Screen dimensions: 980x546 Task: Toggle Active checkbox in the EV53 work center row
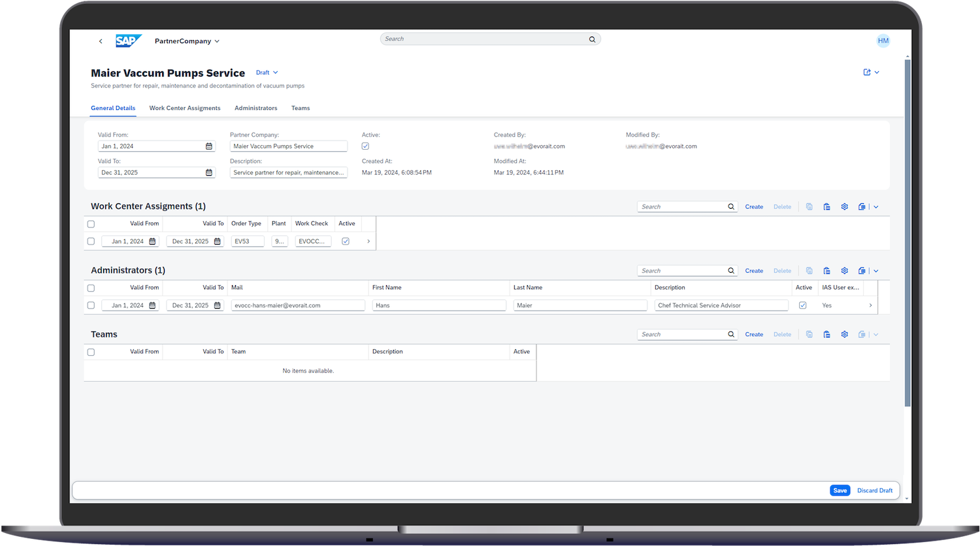point(346,241)
